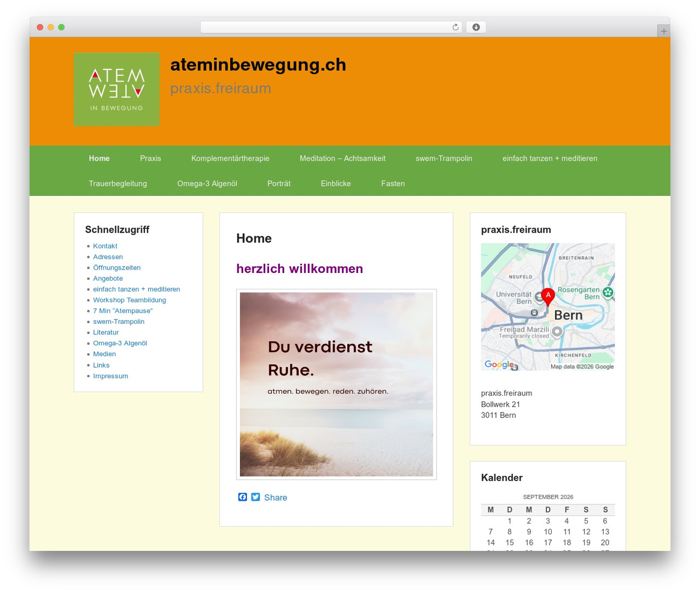
Task: Follow the Workshop Teambildung link
Action: pos(130,300)
